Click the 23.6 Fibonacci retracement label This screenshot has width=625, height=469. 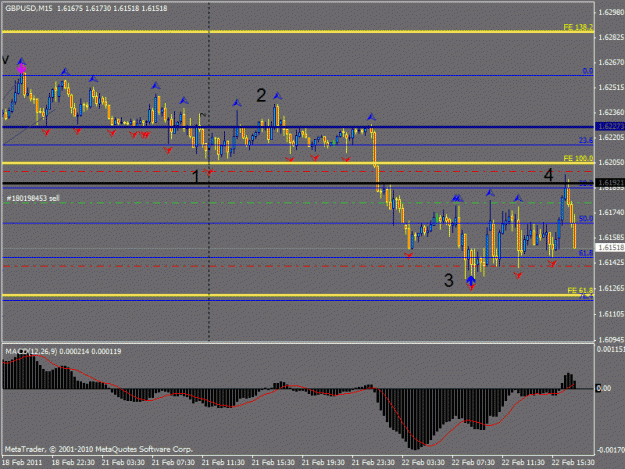[586, 140]
